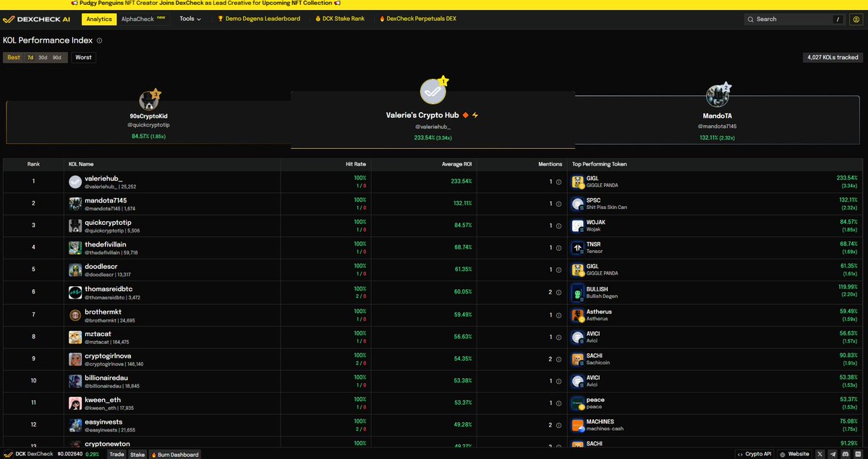Click WOJAK token icon
The image size is (868, 459).
[x=578, y=226]
